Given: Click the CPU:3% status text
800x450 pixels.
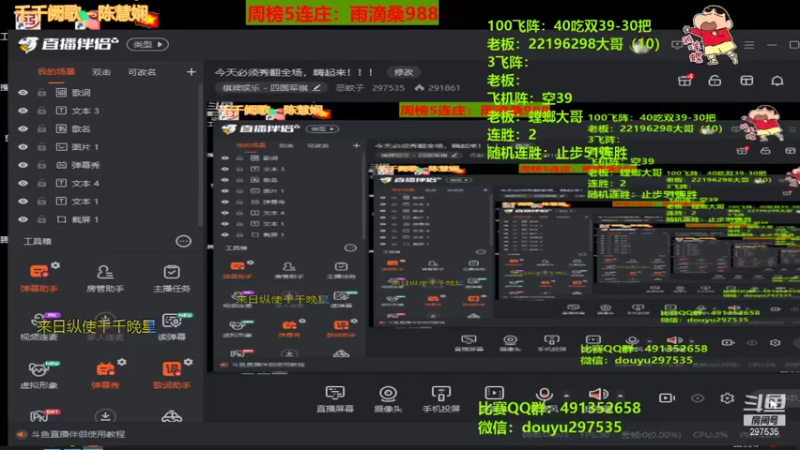Looking at the screenshot, I should [710, 435].
